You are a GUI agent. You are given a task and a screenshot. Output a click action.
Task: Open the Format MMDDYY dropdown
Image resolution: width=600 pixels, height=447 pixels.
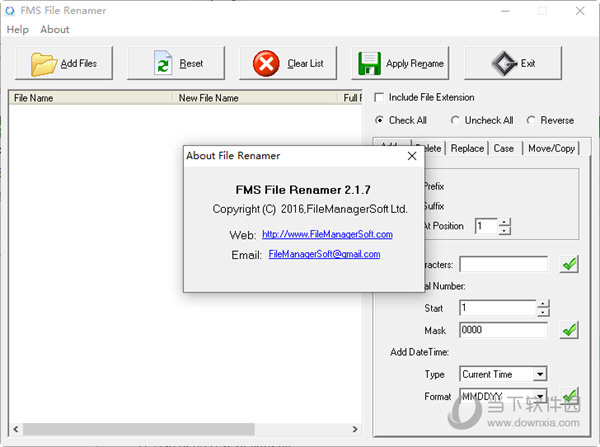pyautogui.click(x=540, y=396)
